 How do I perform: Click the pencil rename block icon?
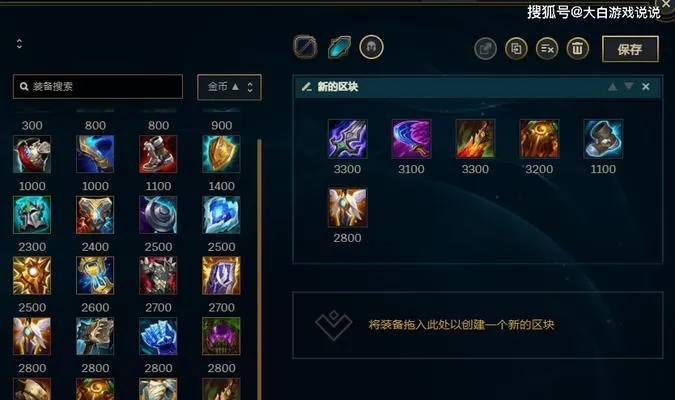(x=307, y=87)
